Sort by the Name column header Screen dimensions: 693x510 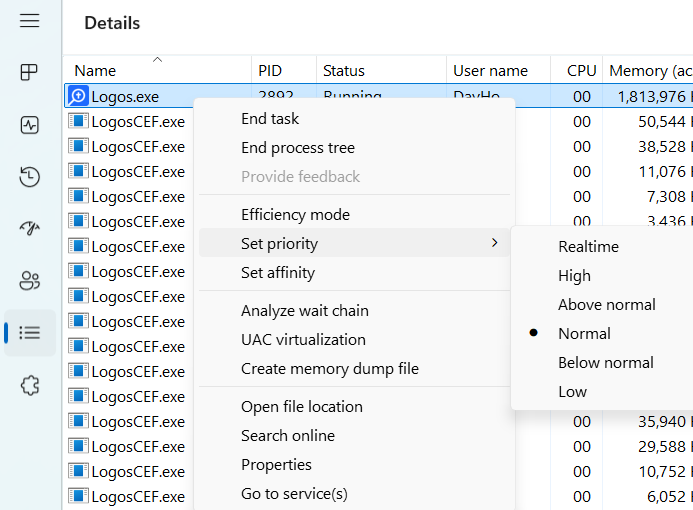[x=158, y=70]
